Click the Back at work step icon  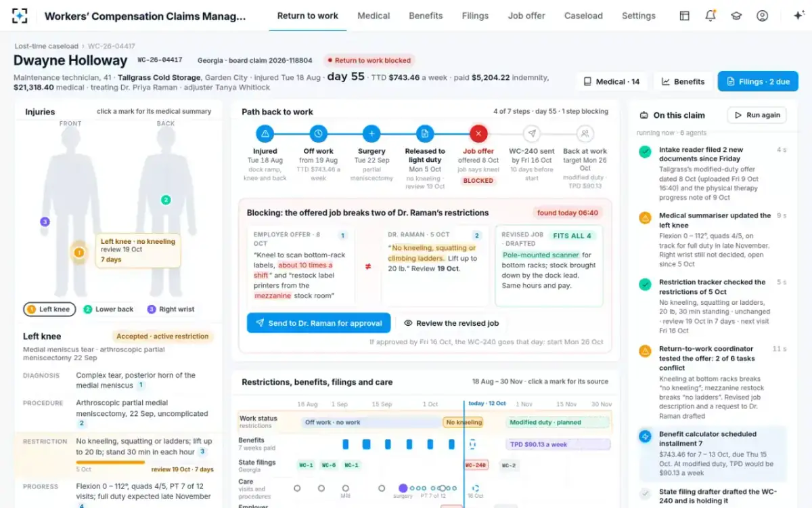pos(585,133)
